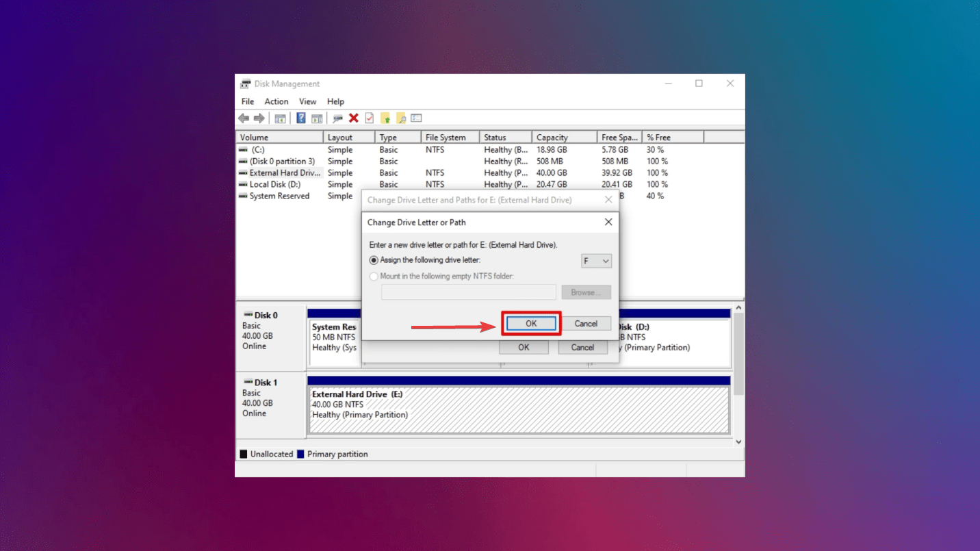
Task: Select 'Mount in the following empty NTFS folder' radio
Action: coord(374,277)
